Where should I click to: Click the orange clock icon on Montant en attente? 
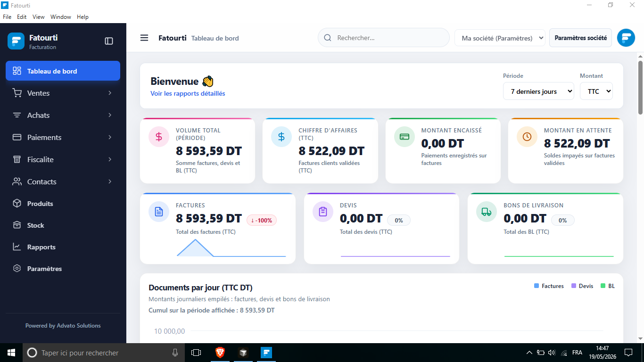click(527, 137)
